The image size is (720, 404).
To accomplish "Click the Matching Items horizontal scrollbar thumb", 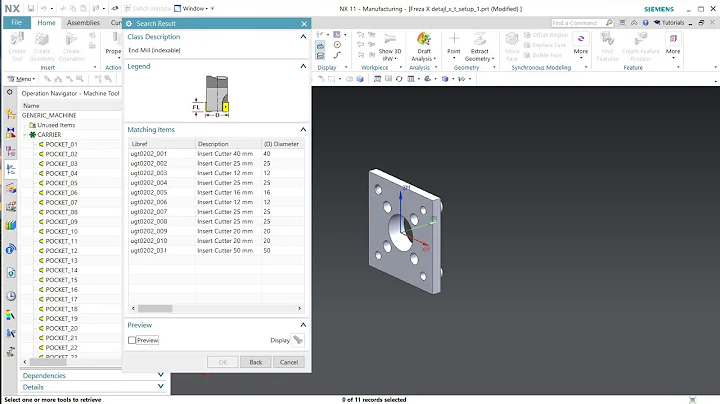I will 155,309.
